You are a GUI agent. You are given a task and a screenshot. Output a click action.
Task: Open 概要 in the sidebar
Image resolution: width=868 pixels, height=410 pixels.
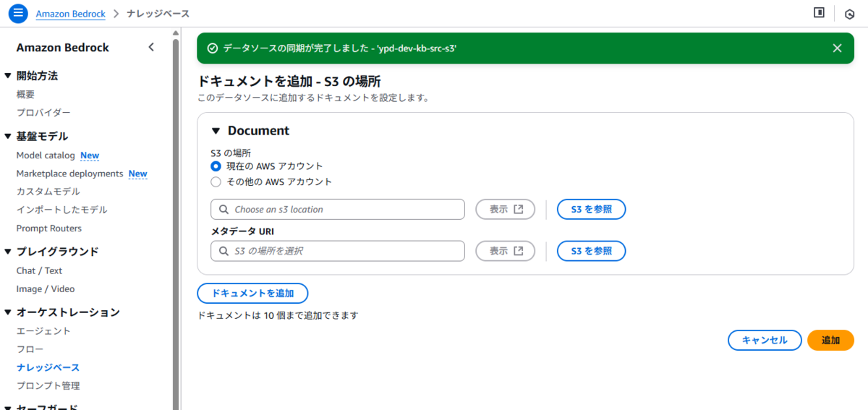25,95
